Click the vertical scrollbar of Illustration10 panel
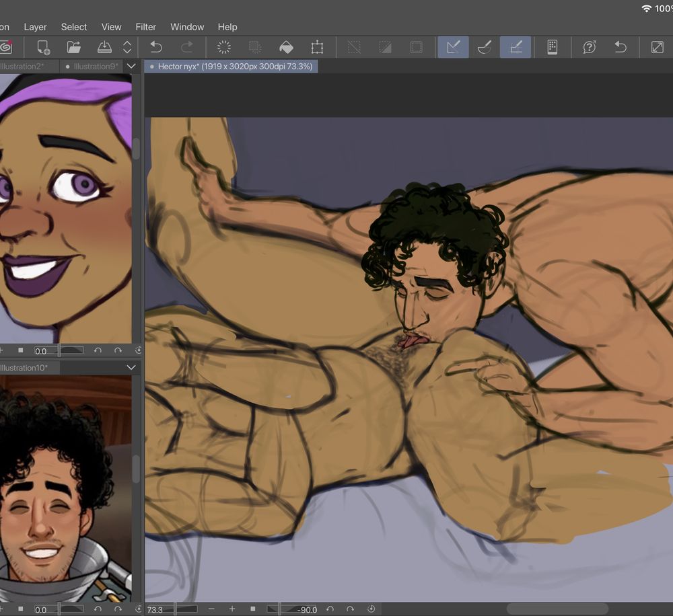The height and width of the screenshot is (616, 673). click(136, 469)
